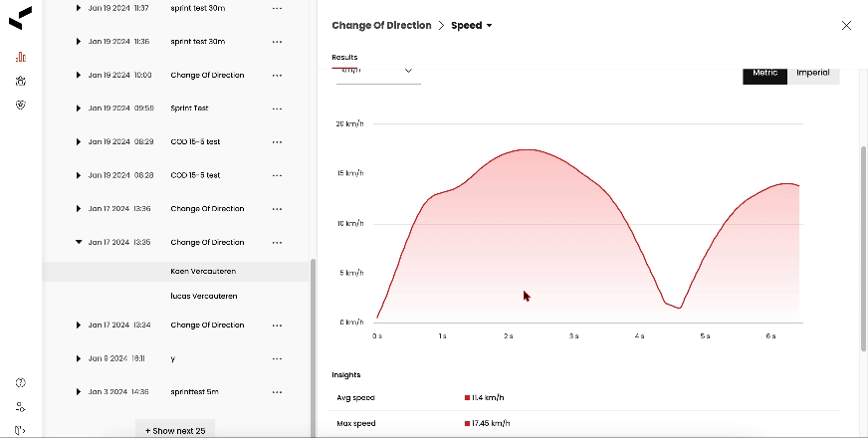This screenshot has width=868, height=438.
Task: Collapse the Jan 17 13:35 Change Of Direction row
Action: (78, 242)
